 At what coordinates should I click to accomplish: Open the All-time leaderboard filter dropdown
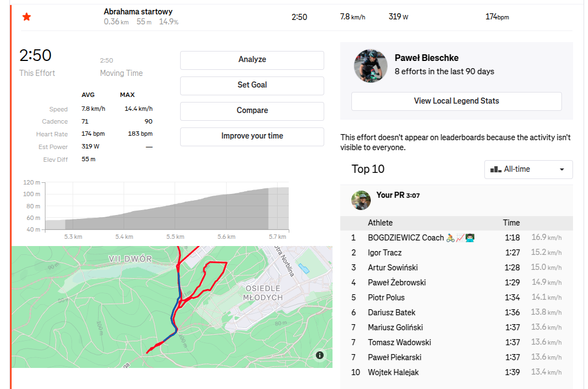(528, 170)
